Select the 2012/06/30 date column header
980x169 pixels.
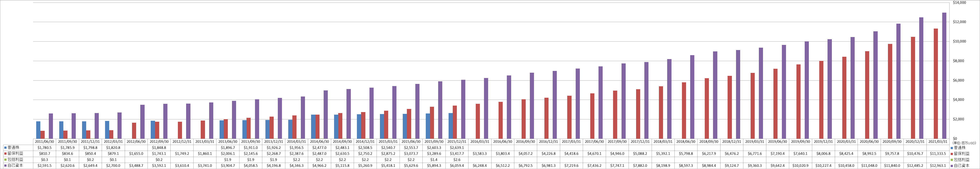[136, 142]
